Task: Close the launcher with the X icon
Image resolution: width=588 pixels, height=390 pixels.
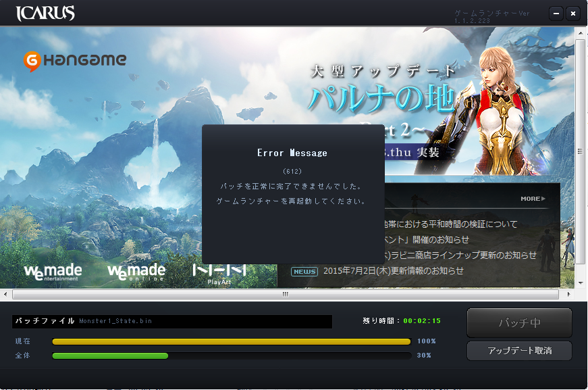Action: [573, 14]
